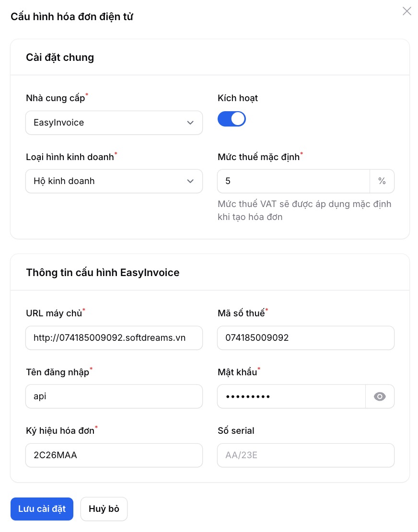418x532 pixels.
Task: Focus the Tên đăng nhập field containing api
Action: pos(114,396)
